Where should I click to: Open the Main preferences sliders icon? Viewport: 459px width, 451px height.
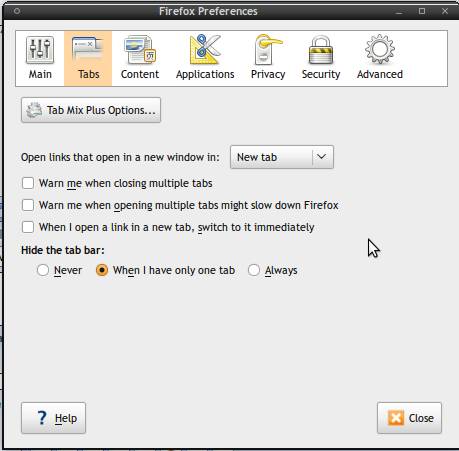tap(40, 50)
